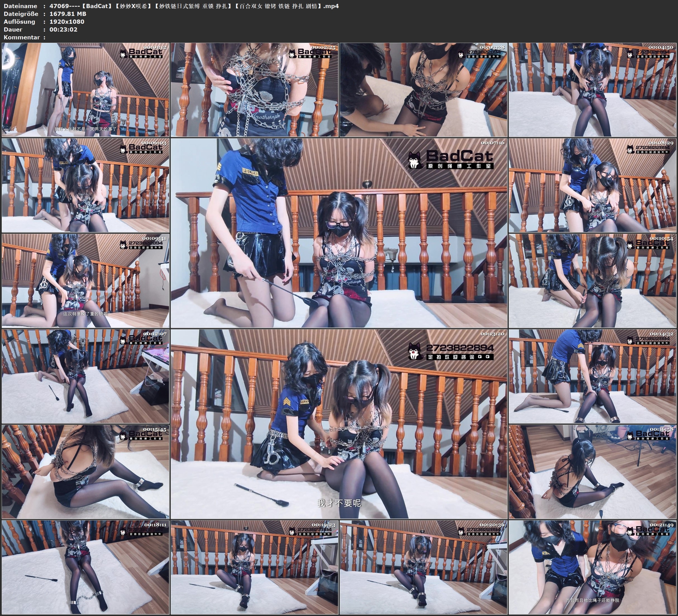Click the Dateiname filename text
The image size is (678, 616).
(194, 6)
